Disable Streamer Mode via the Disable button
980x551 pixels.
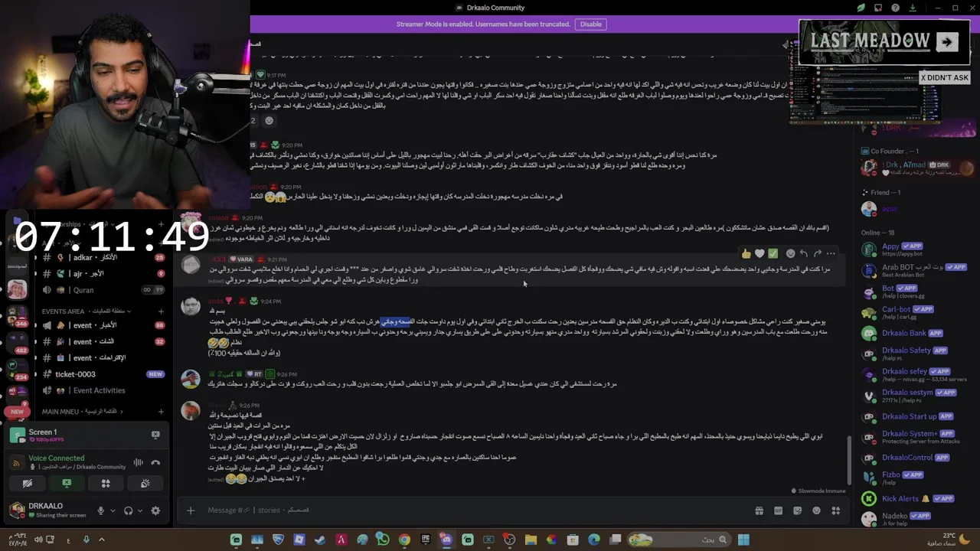coord(590,24)
